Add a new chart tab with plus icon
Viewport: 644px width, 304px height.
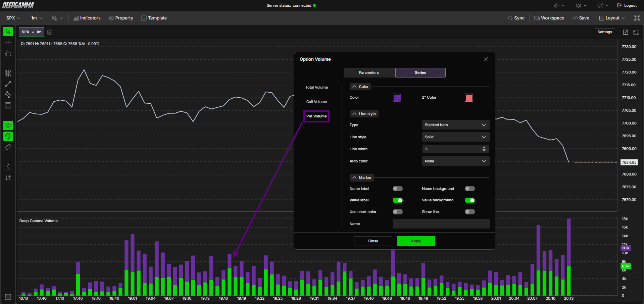coord(50,32)
